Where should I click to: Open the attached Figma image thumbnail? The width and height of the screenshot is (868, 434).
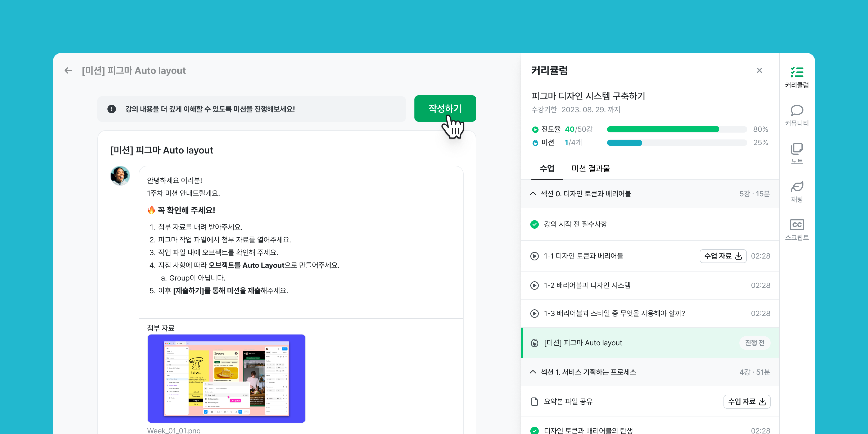coord(227,378)
